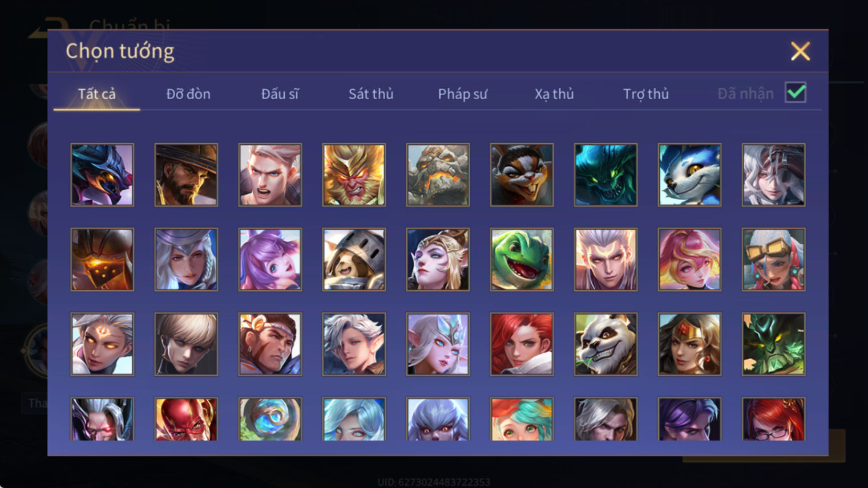Select the teddy bear in helmet hero
This screenshot has height=488, width=868.
354,259
